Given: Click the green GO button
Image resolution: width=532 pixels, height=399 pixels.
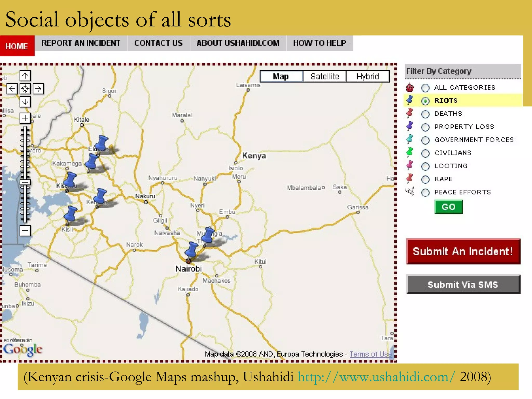Looking at the screenshot, I should [449, 207].
